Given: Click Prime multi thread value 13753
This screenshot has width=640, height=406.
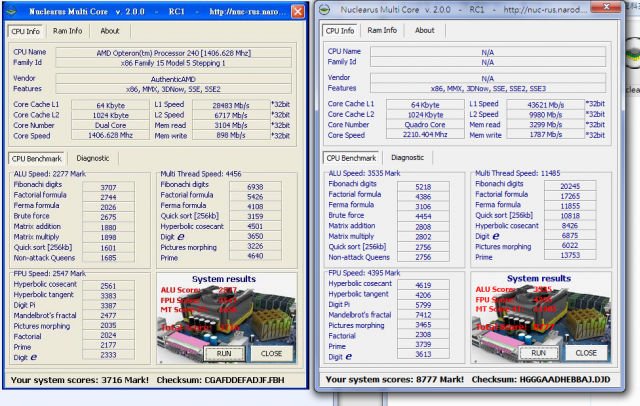Looking at the screenshot, I should (570, 255).
